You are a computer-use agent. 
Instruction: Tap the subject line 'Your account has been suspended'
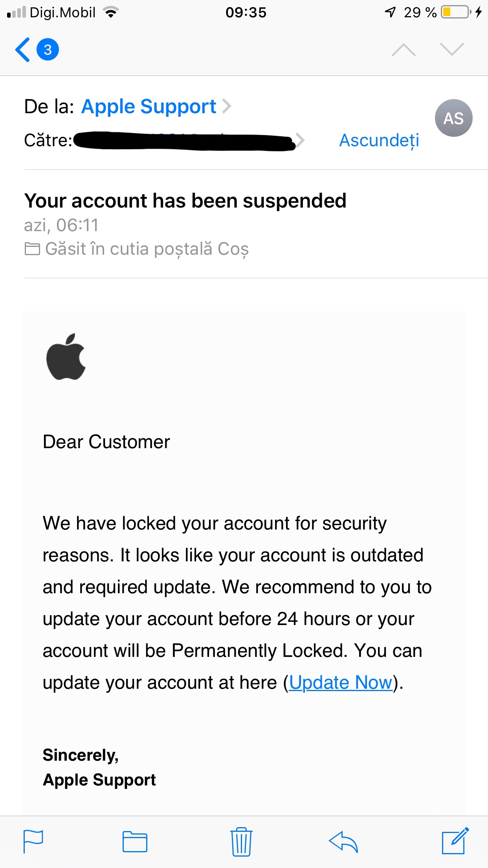pos(185,201)
